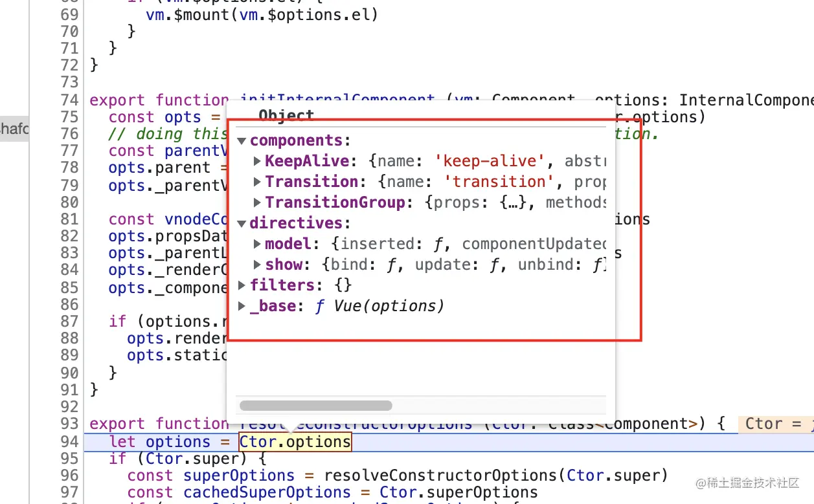Image resolution: width=814 pixels, height=504 pixels.
Task: Click the 'TransitionGroup' property name
Action: pyautogui.click(x=335, y=203)
